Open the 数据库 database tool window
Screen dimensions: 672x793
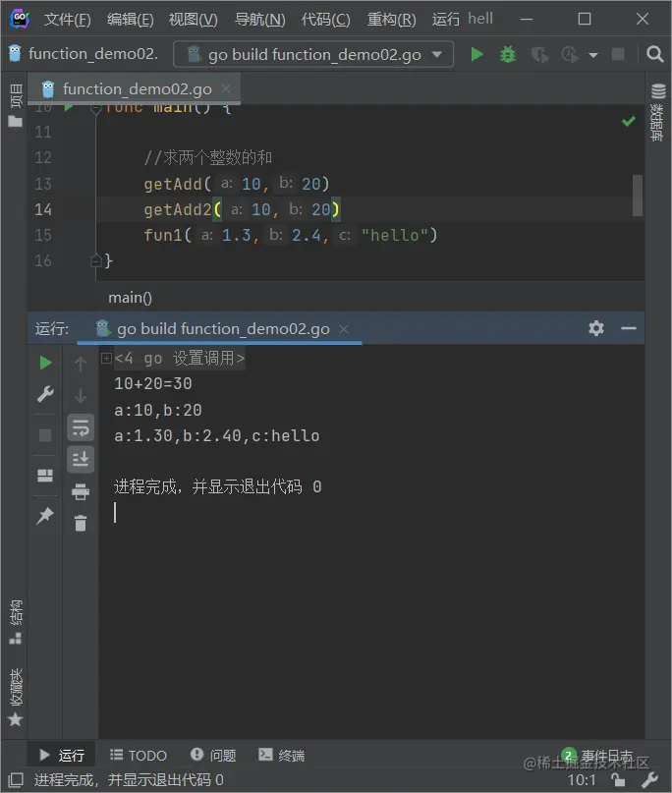(x=658, y=112)
